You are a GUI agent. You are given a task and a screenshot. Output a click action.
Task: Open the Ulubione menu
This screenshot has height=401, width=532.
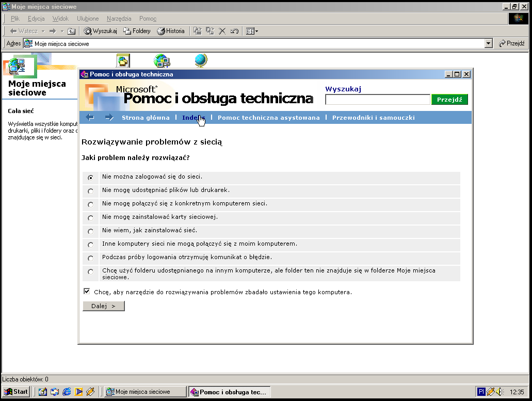tap(88, 19)
